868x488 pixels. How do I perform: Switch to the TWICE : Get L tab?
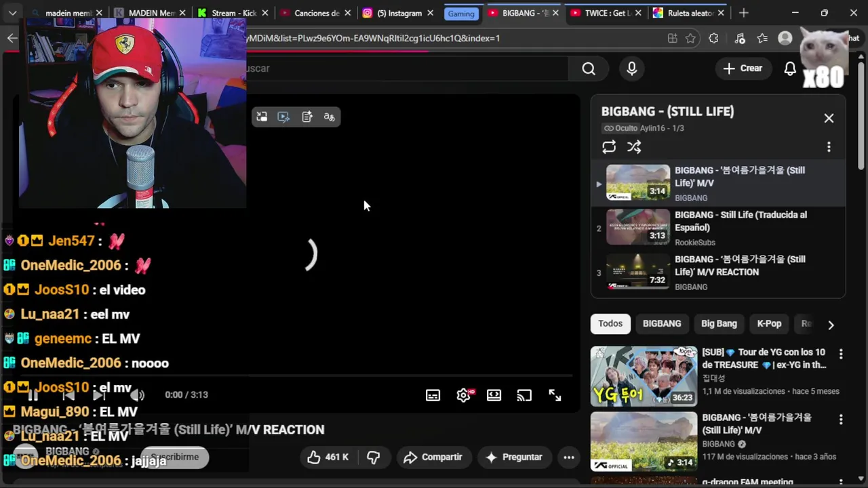606,13
